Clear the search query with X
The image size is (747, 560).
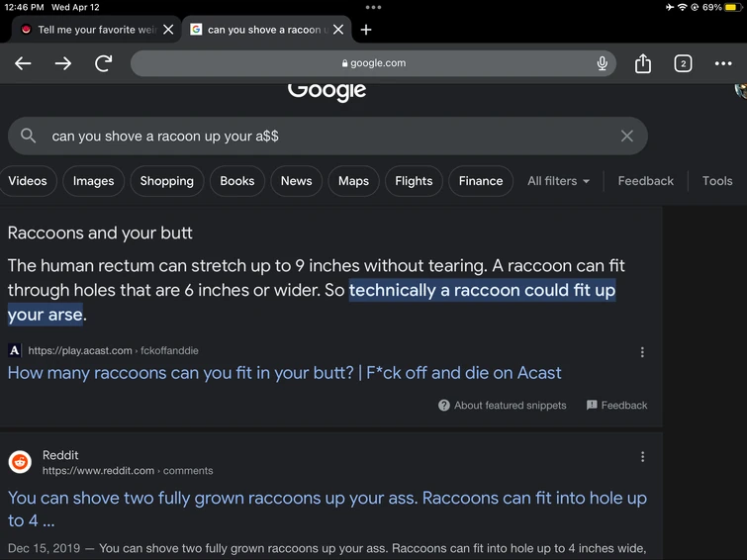626,136
